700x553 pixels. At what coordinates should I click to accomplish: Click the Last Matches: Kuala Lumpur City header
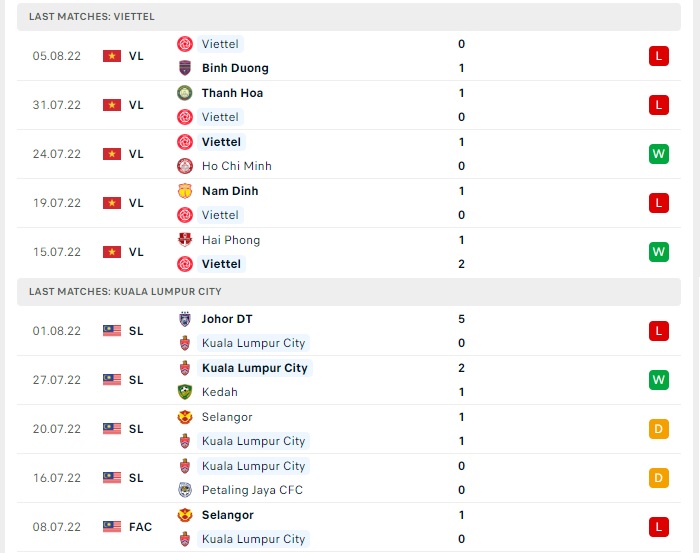pos(349,291)
